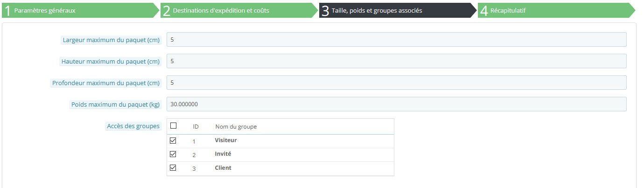Click into Hauteur maximum du paquet field
The height and width of the screenshot is (188, 644).
tap(396, 61)
